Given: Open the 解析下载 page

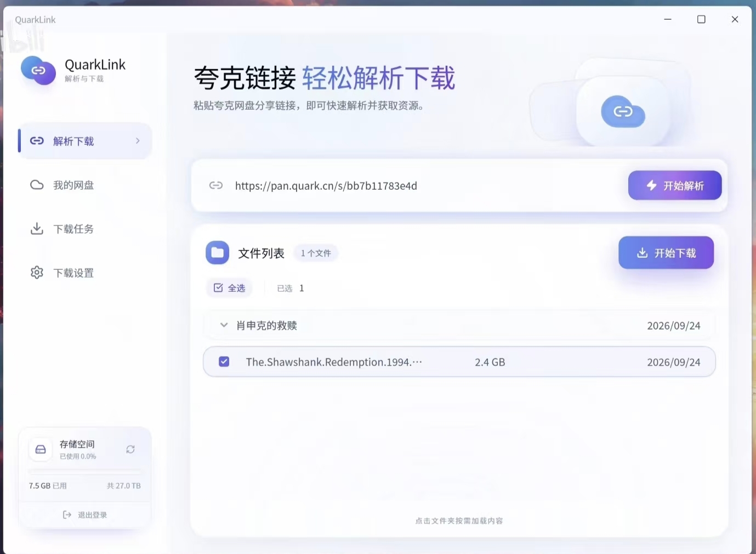Looking at the screenshot, I should (x=85, y=141).
